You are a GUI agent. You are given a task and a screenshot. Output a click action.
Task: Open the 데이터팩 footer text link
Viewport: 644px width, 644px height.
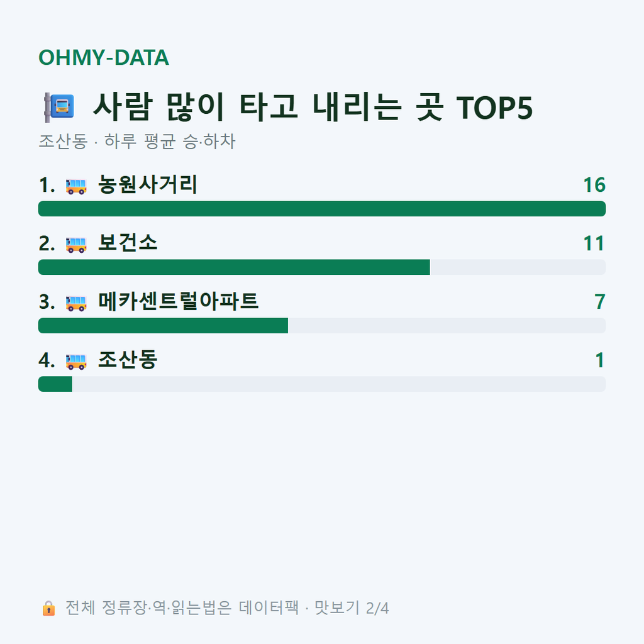tap(269, 608)
